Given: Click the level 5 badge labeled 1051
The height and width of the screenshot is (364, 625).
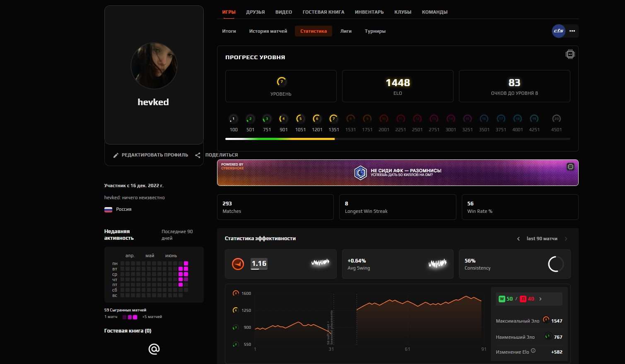Looking at the screenshot, I should pos(300,119).
